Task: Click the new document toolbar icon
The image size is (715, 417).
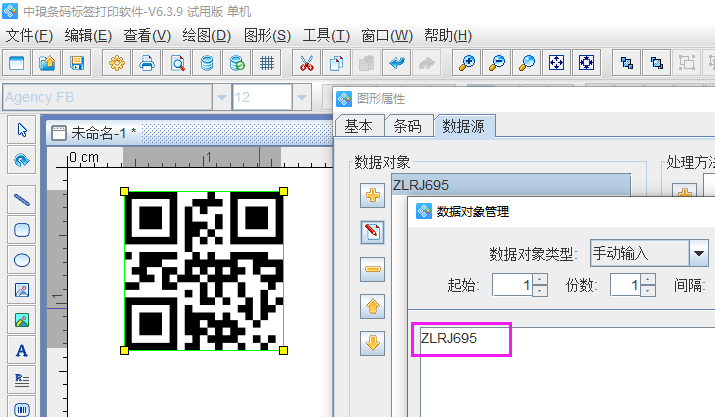Action: tap(17, 63)
